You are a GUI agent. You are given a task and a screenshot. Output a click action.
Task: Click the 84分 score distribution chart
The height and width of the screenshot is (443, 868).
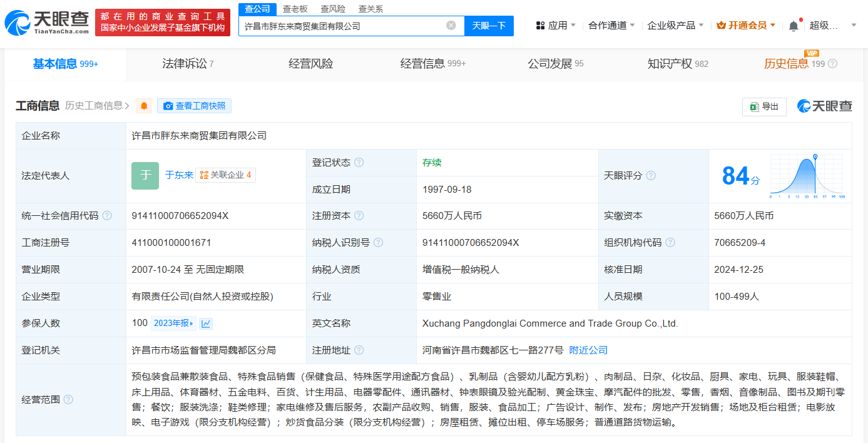[x=807, y=176]
